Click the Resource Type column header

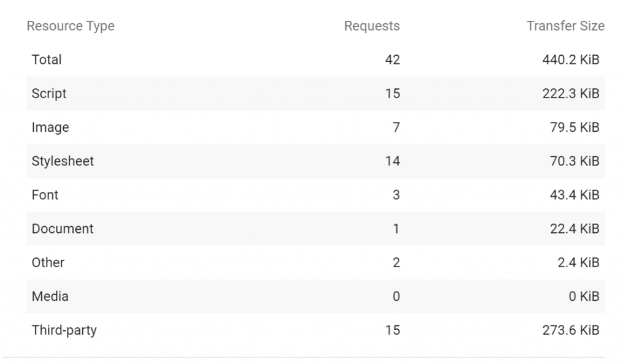71,26
